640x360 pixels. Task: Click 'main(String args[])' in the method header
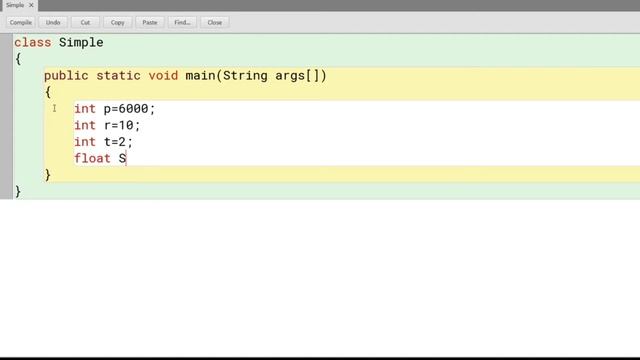point(256,76)
